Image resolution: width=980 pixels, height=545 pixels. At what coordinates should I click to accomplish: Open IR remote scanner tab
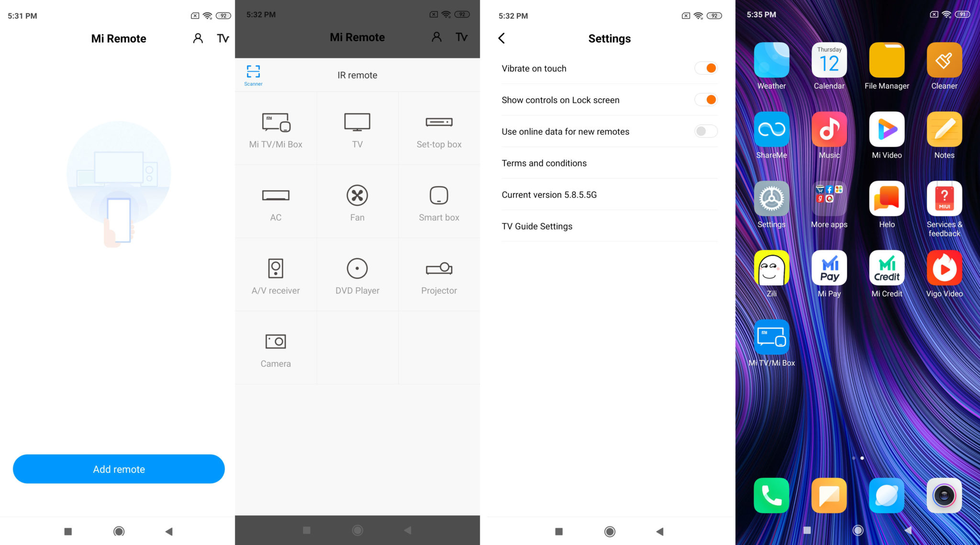[x=253, y=75]
